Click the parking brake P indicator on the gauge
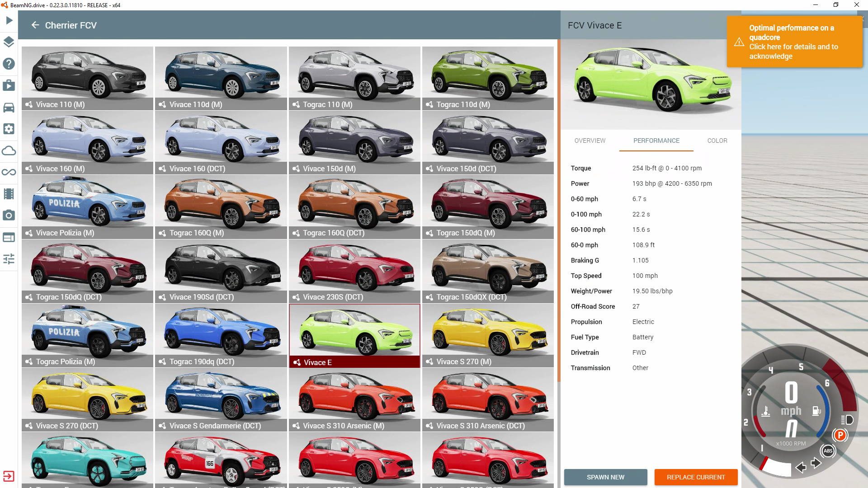The image size is (868, 488). point(840,435)
